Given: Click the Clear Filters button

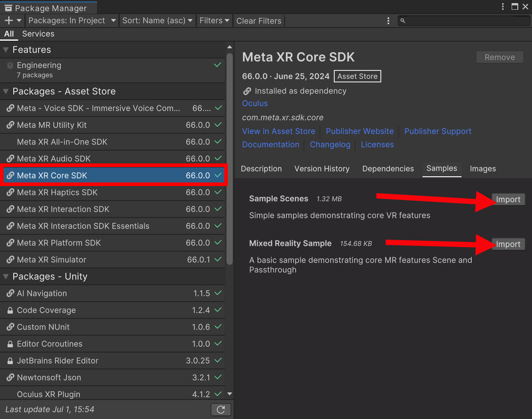Looking at the screenshot, I should pyautogui.click(x=259, y=21).
